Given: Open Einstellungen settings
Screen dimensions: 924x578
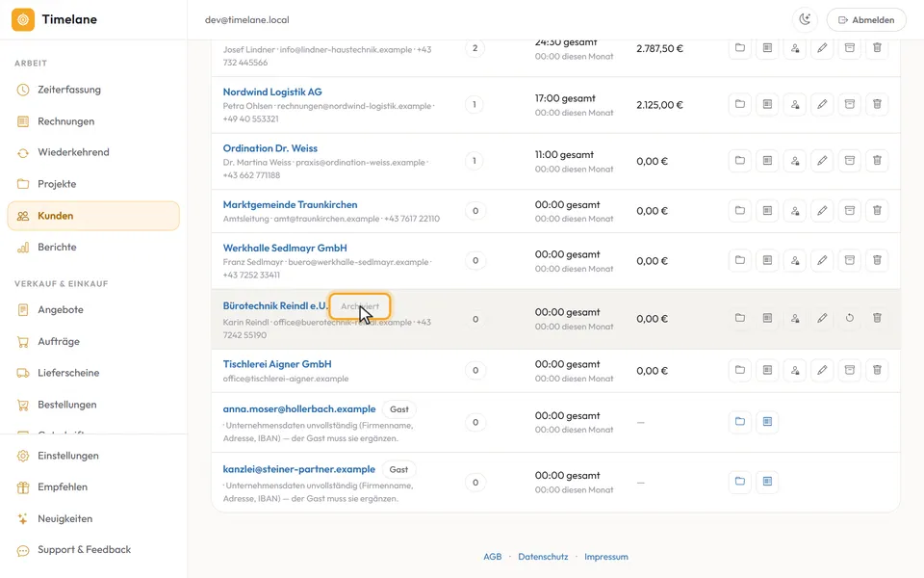Looking at the screenshot, I should click(x=93, y=456).
